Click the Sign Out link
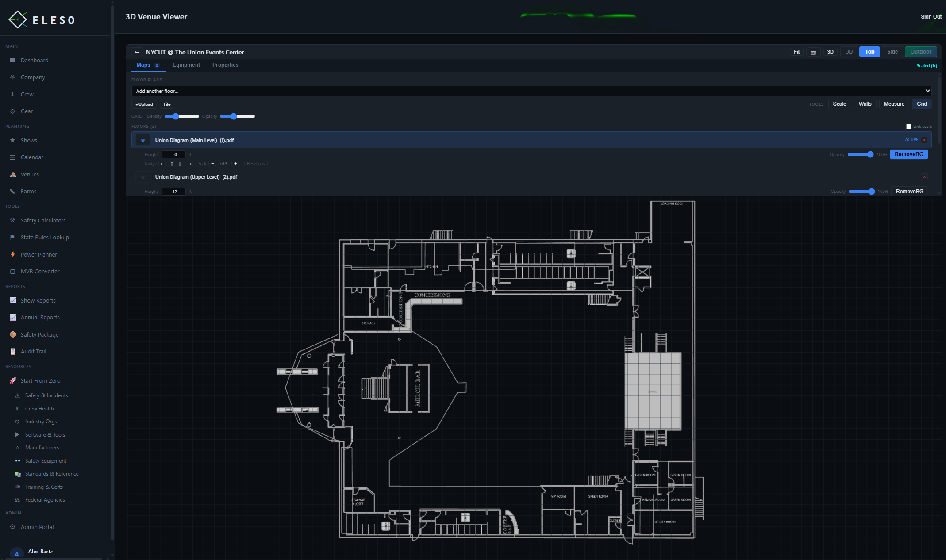 tap(931, 16)
